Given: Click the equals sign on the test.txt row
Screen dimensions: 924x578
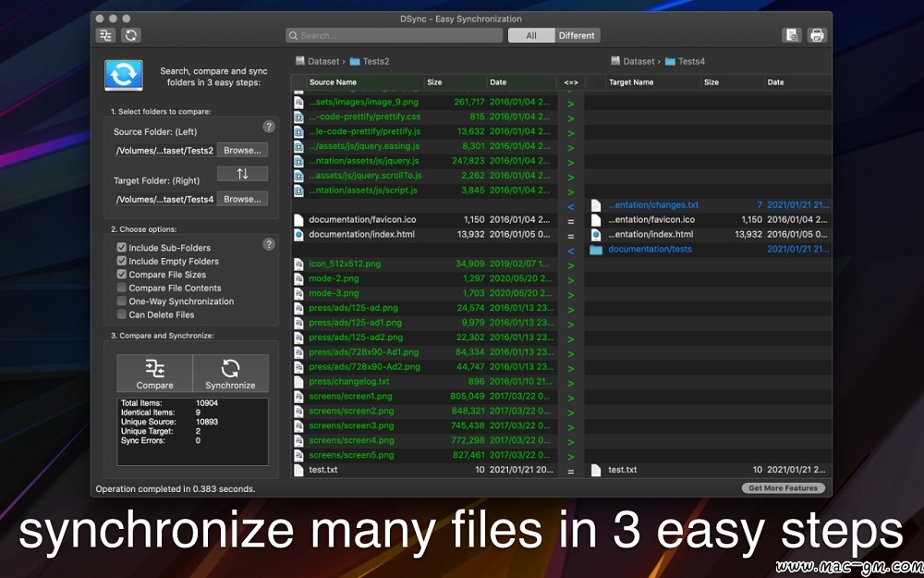Looking at the screenshot, I should click(570, 472).
